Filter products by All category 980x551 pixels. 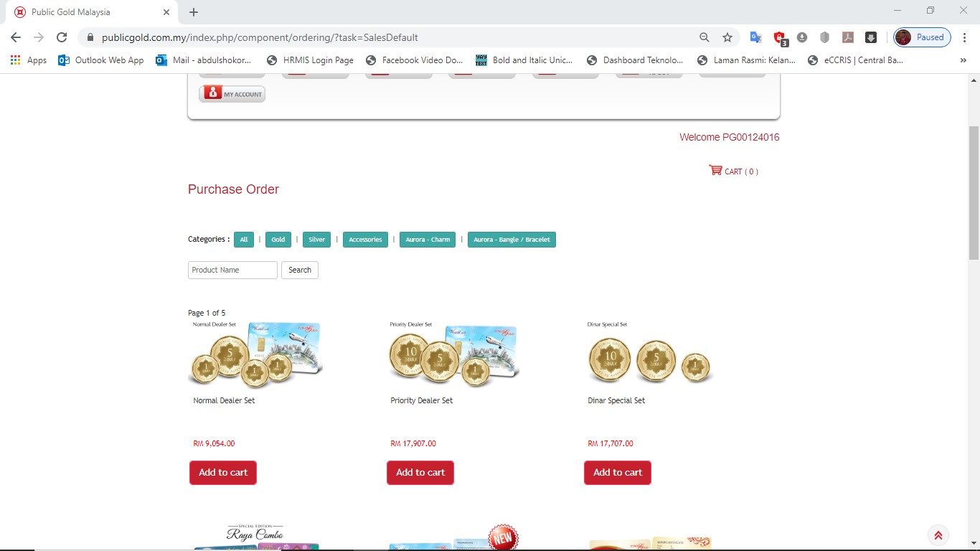[x=244, y=240]
